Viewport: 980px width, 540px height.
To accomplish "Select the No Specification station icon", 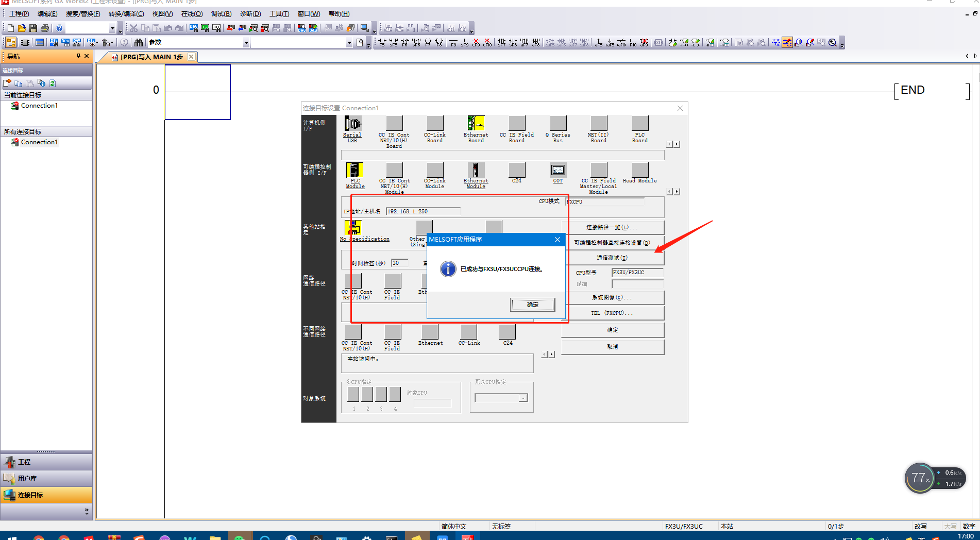I will (353, 227).
